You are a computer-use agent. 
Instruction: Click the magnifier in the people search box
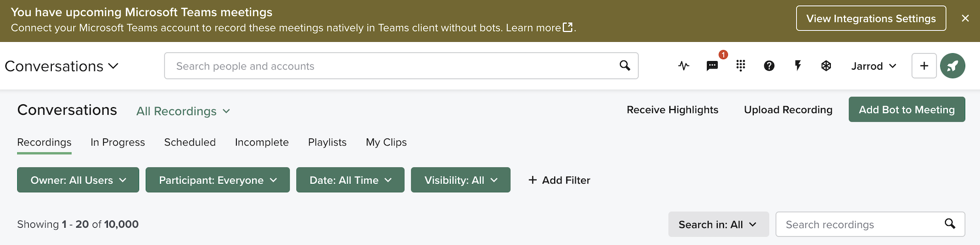pyautogui.click(x=625, y=65)
